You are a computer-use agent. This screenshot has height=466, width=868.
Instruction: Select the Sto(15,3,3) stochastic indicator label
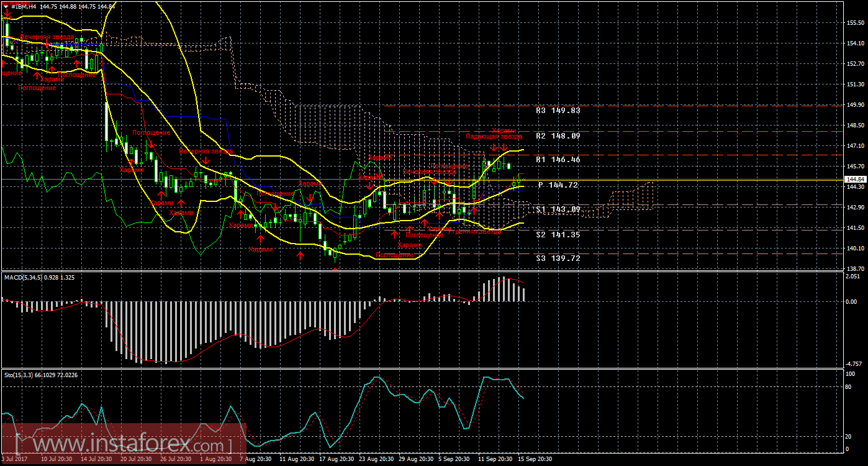point(41,375)
